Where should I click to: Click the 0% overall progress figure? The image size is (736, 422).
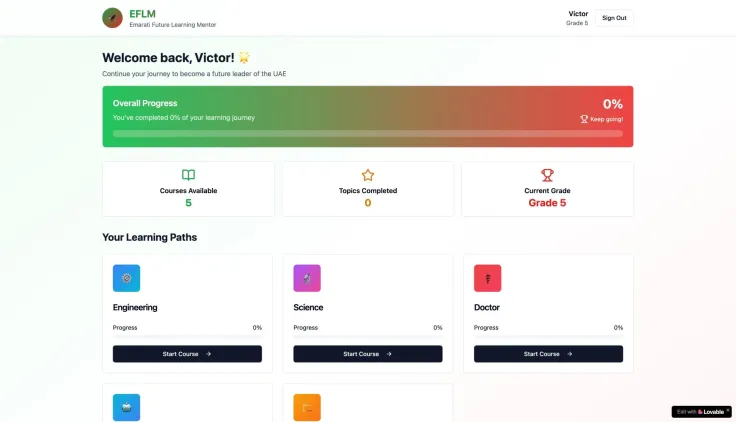[613, 104]
